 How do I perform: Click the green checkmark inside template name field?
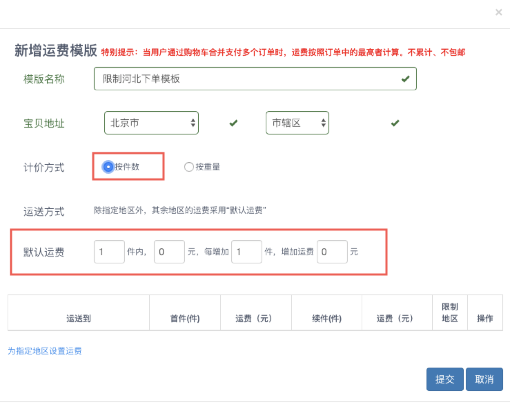tap(405, 79)
